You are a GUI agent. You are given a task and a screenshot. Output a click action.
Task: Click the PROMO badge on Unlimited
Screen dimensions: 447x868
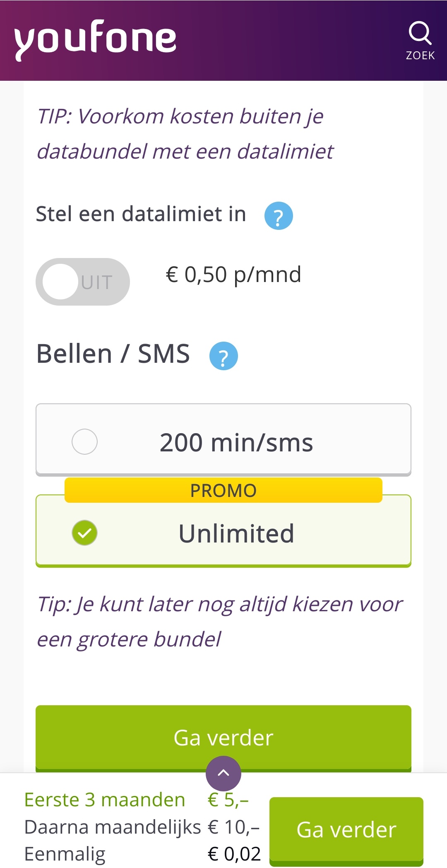223,491
